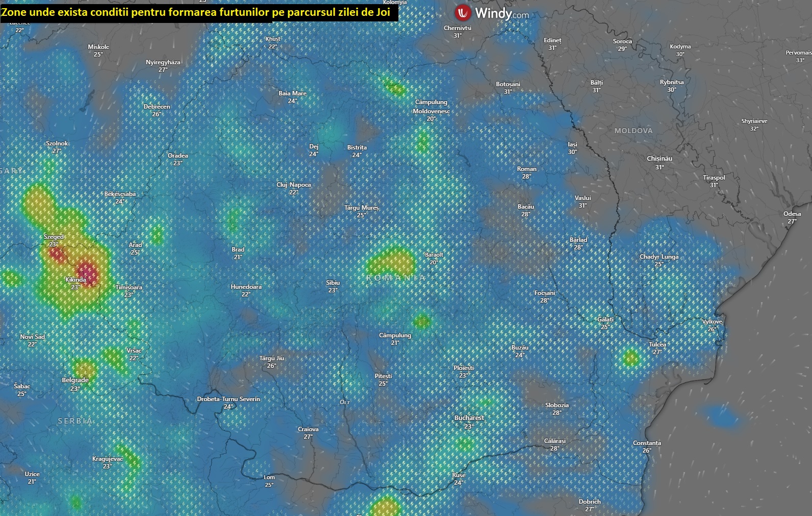Pick the Bistrița city label
Screen dimensions: 812x516
tap(357, 148)
